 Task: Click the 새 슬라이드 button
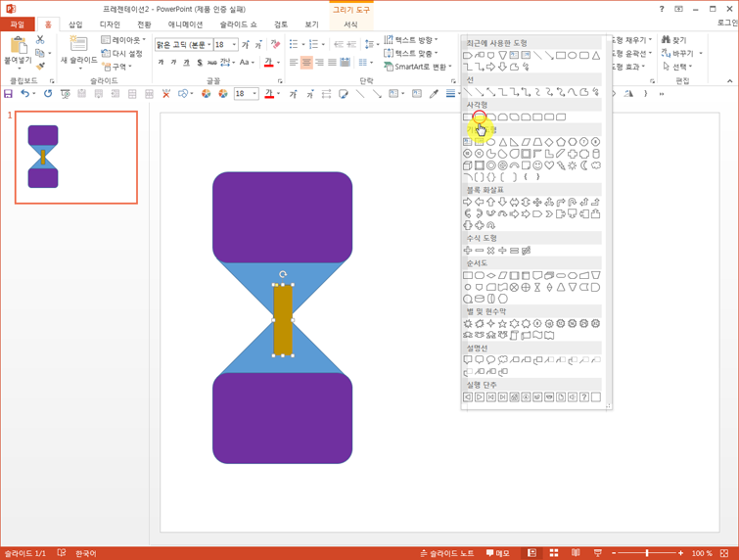[78, 53]
